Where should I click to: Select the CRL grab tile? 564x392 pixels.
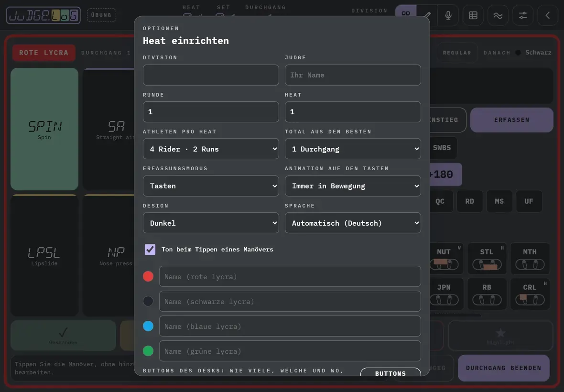coord(530,294)
